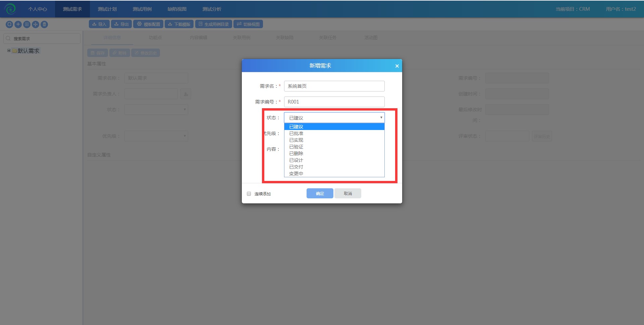The height and width of the screenshot is (325, 644).
Task: Click the four-arrow move icon in tree toolbar
Action: click(36, 24)
